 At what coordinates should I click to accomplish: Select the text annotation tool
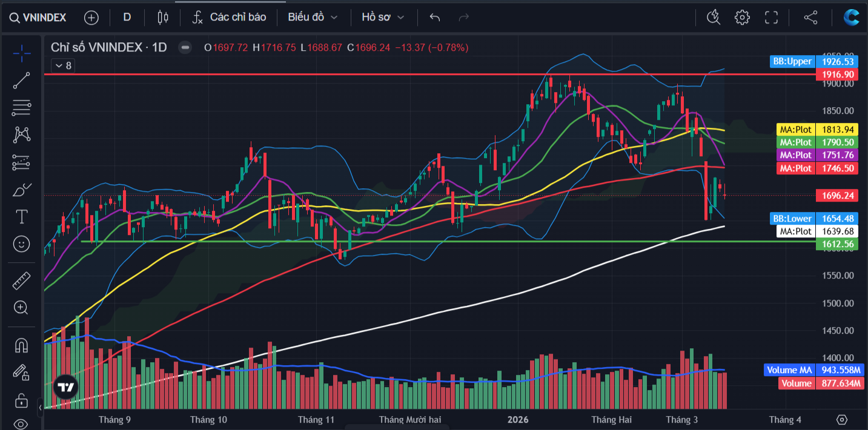(22, 216)
